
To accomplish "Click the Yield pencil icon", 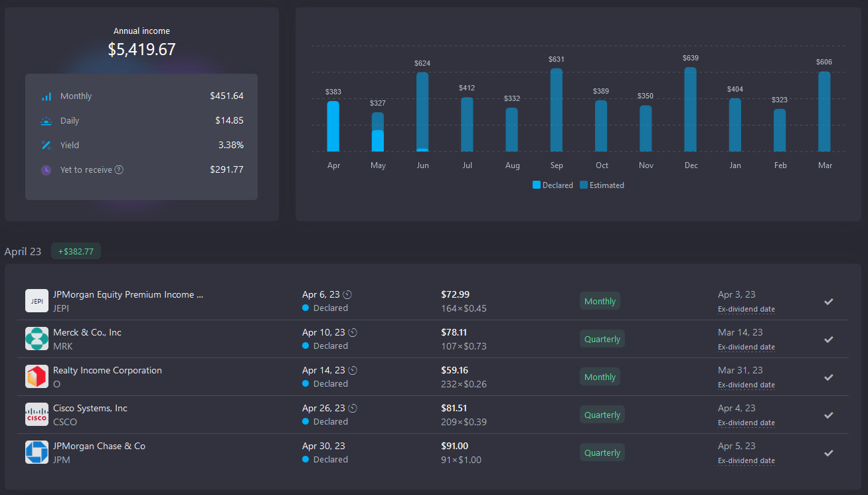I will point(47,144).
